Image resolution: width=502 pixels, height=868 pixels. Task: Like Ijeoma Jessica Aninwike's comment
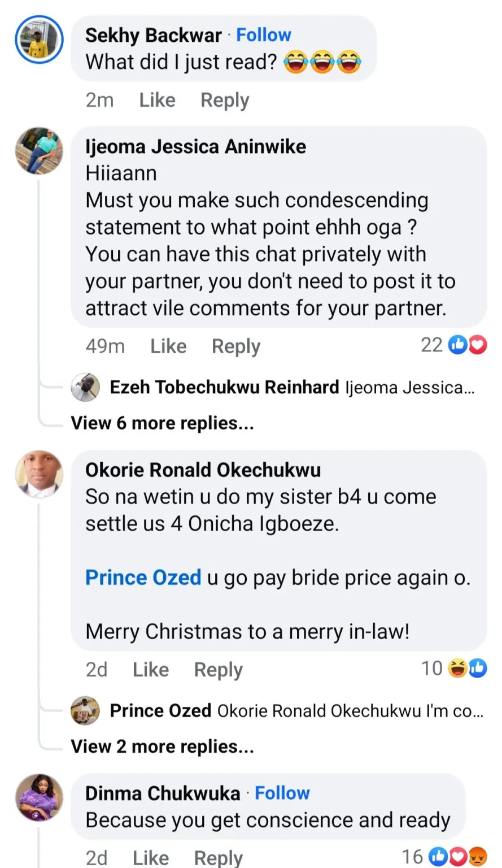(x=168, y=346)
